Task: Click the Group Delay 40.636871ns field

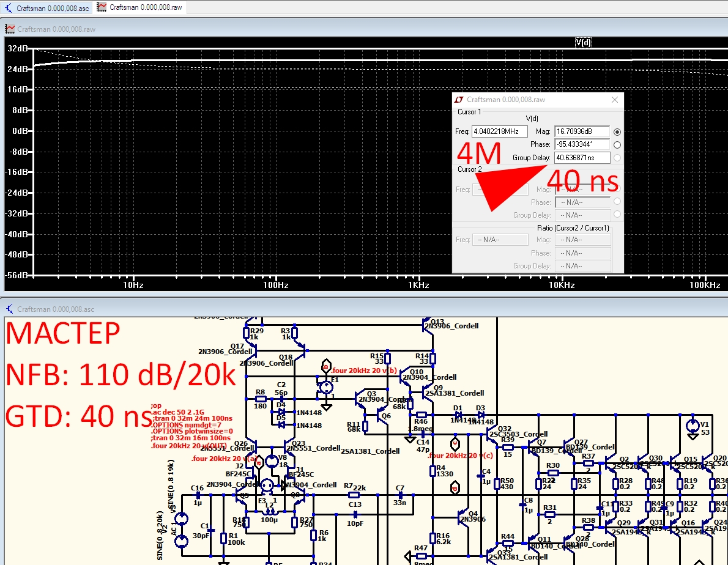Action: click(582, 158)
